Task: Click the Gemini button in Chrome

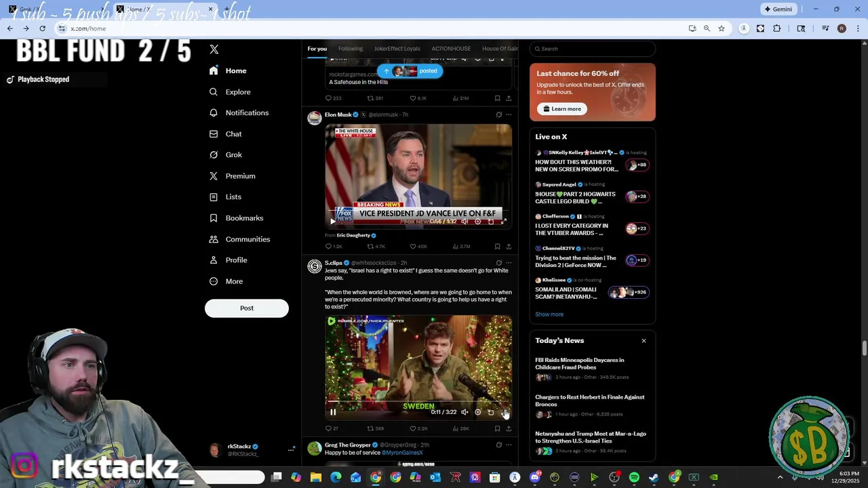Action: tap(778, 9)
